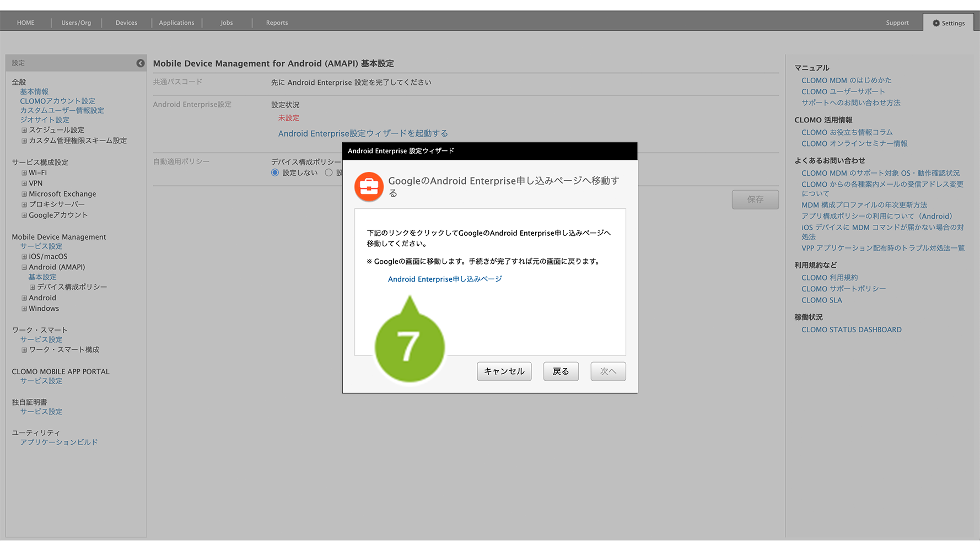Open アプリケーションビルド link
980x551 pixels.
pyautogui.click(x=59, y=442)
